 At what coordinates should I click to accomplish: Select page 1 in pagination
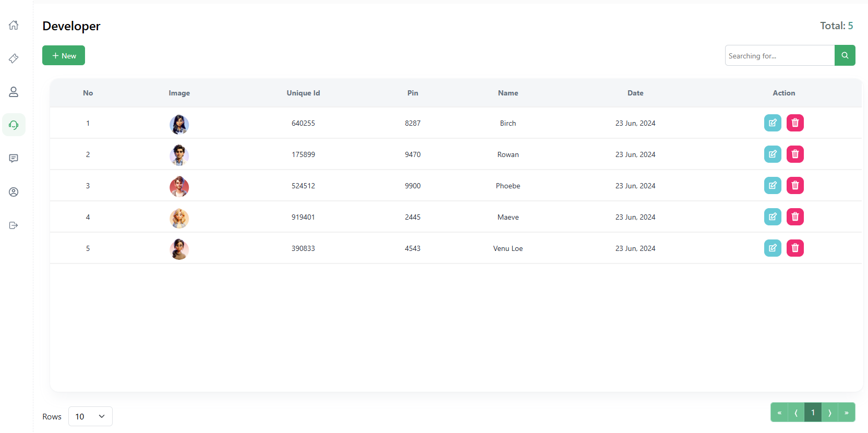pos(813,412)
